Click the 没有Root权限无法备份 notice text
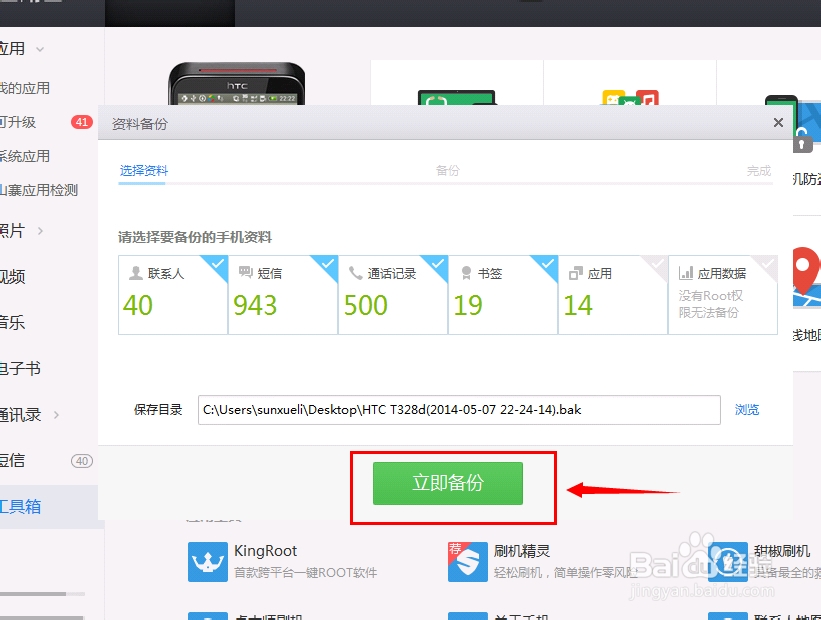Image resolution: width=821 pixels, height=620 pixels. [x=711, y=304]
